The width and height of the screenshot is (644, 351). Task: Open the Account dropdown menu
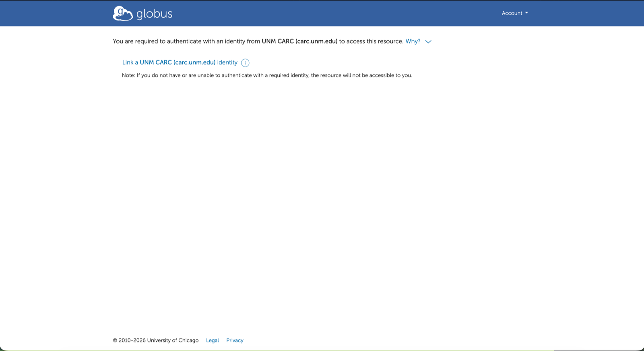[515, 13]
